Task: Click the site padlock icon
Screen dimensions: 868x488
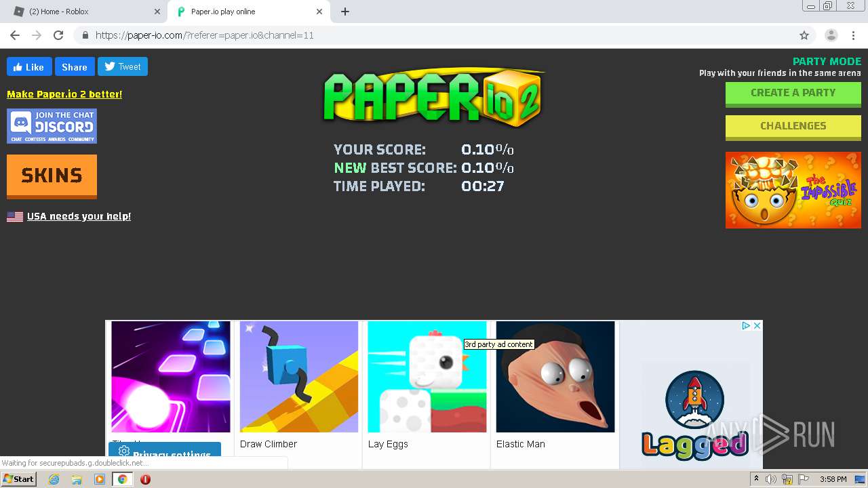Action: [x=85, y=35]
